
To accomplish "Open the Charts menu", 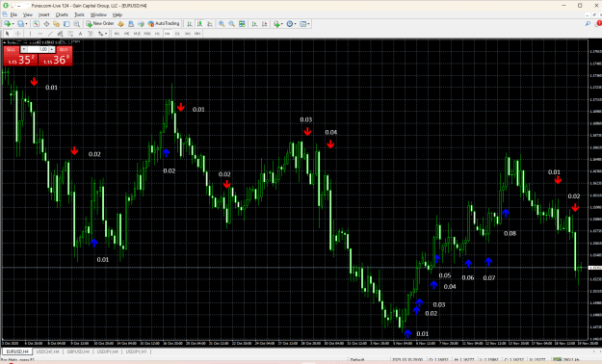I will tap(62, 14).
